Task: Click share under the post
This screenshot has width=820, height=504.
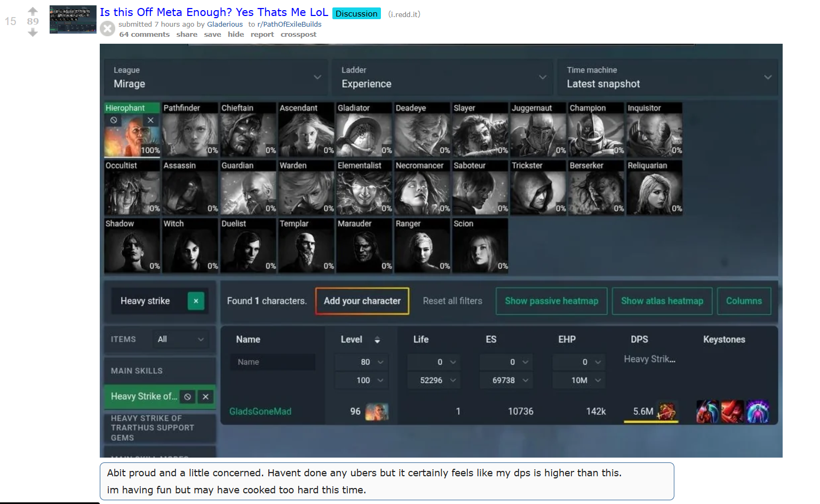Action: point(187,34)
